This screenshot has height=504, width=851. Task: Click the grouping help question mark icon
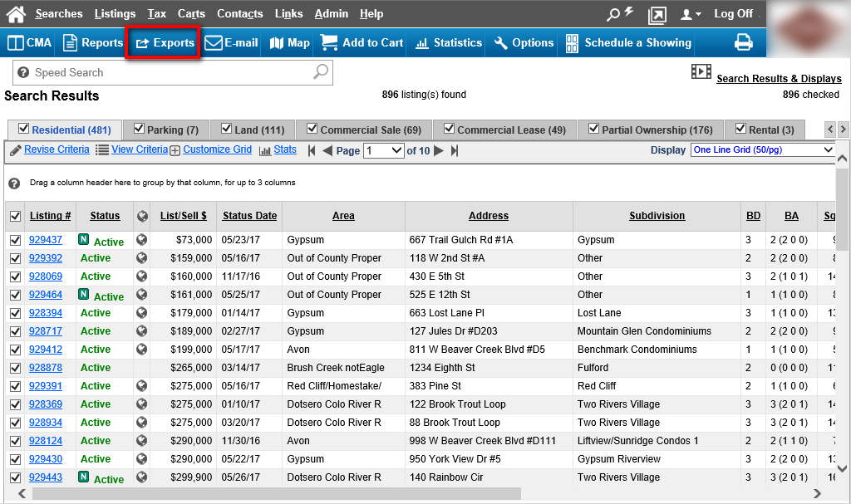click(x=15, y=183)
